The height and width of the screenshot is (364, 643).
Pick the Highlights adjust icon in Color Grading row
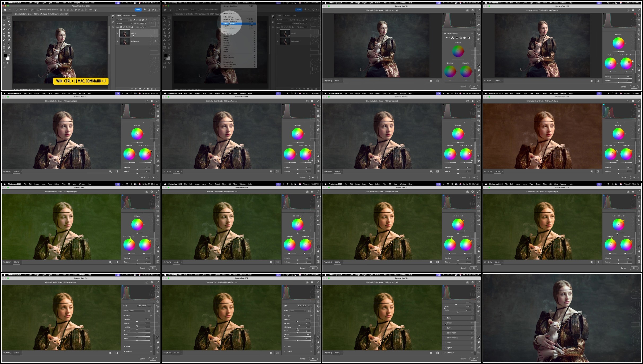[465, 38]
